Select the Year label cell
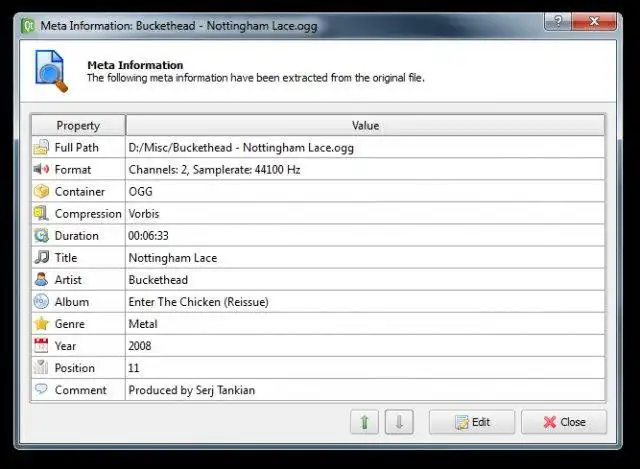 pyautogui.click(x=78, y=346)
